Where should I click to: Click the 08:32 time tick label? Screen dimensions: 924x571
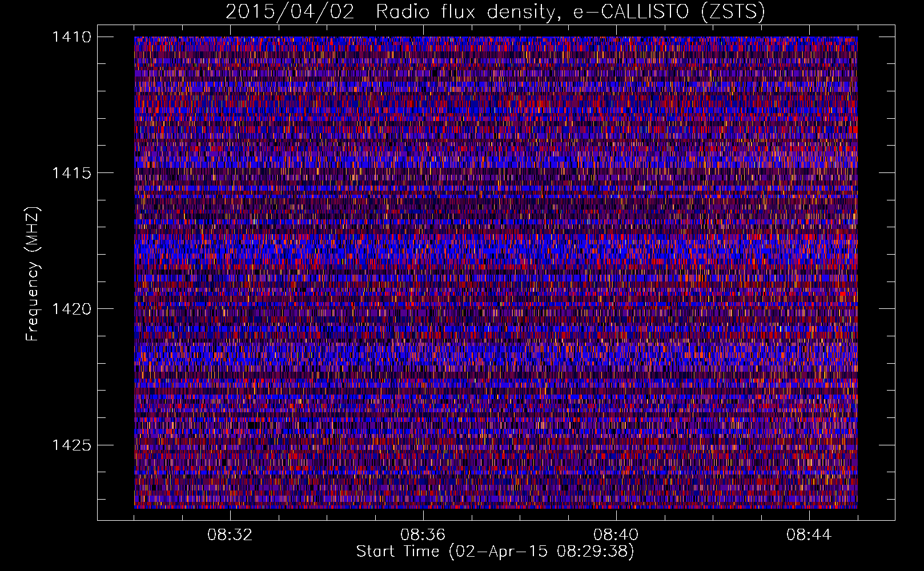point(230,535)
